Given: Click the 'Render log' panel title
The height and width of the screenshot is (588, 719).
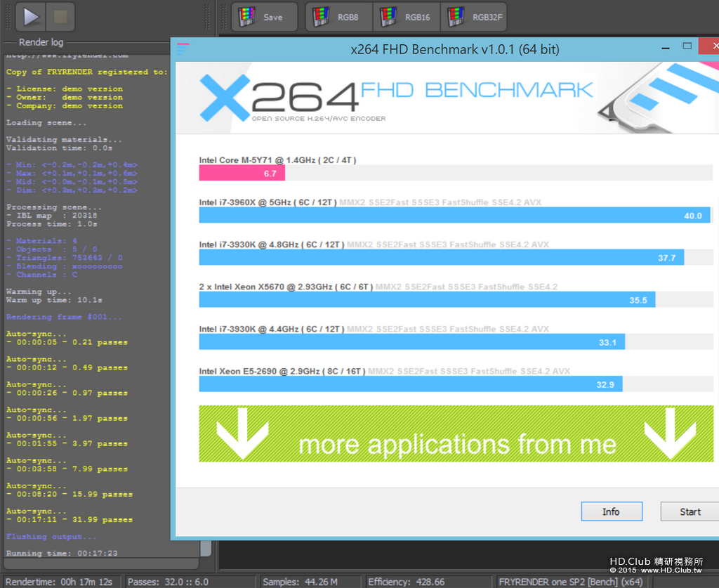Looking at the screenshot, I should (x=41, y=42).
